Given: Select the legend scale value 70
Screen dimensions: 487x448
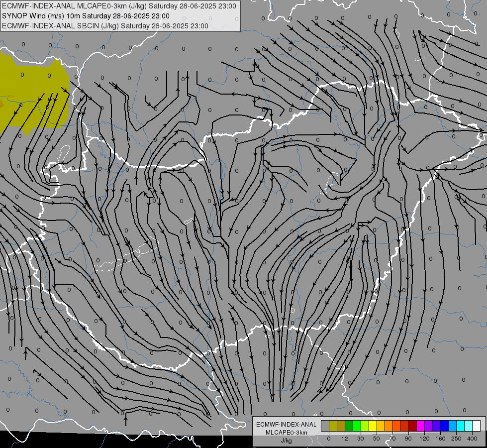Looking at the screenshot, I should pyautogui.click(x=392, y=439).
